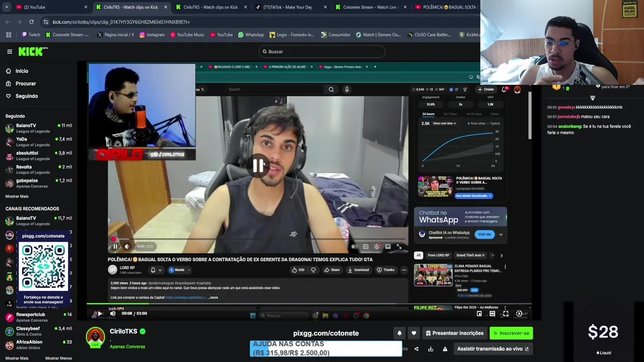Mute the Kick clip volume
The image size is (644, 362).
(x=113, y=313)
